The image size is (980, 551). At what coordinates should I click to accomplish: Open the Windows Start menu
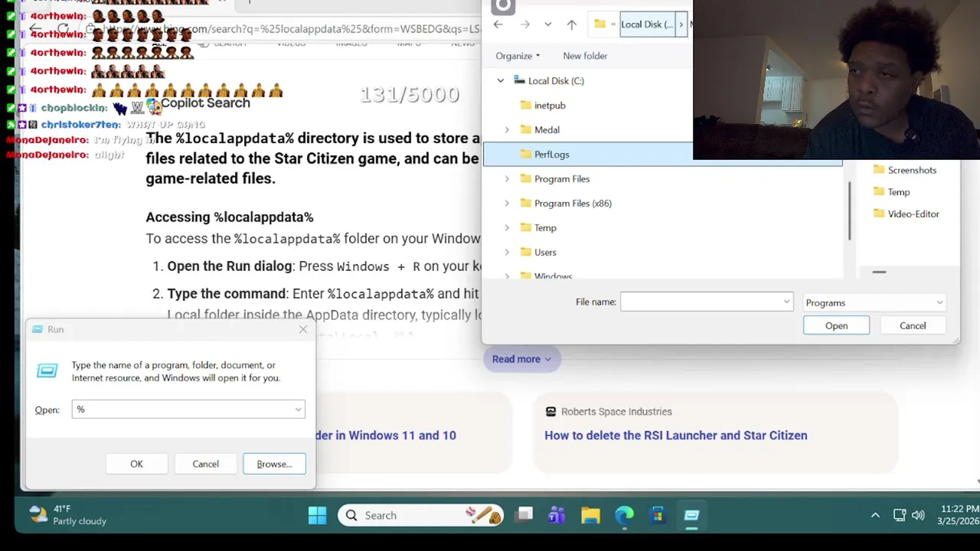pos(317,515)
